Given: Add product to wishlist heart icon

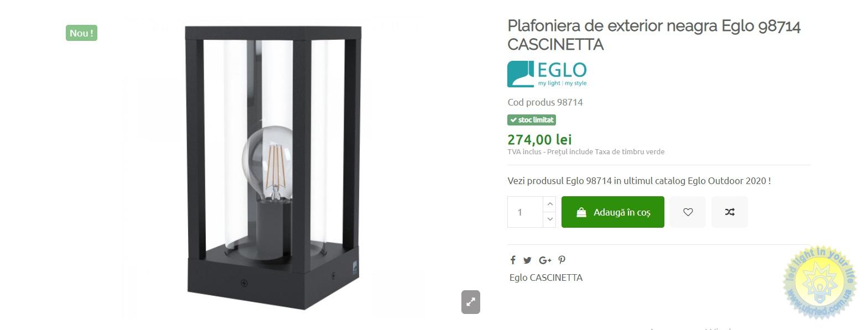Looking at the screenshot, I should point(688,212).
